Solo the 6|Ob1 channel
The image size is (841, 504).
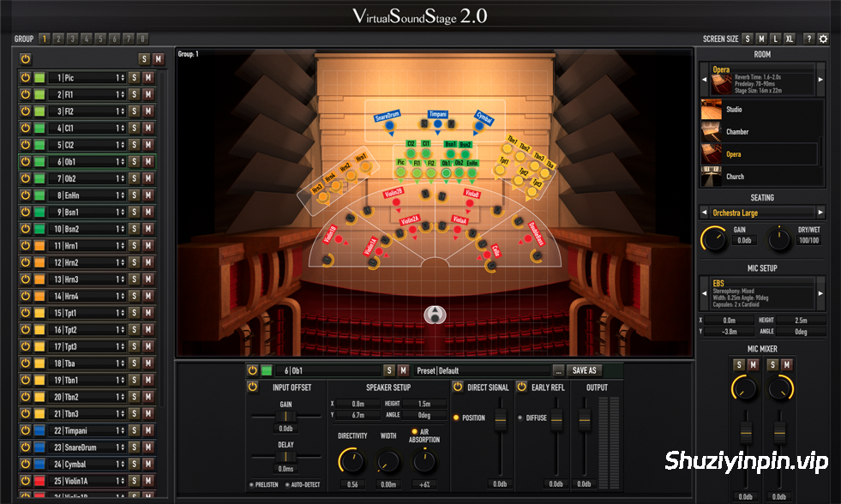click(x=135, y=161)
